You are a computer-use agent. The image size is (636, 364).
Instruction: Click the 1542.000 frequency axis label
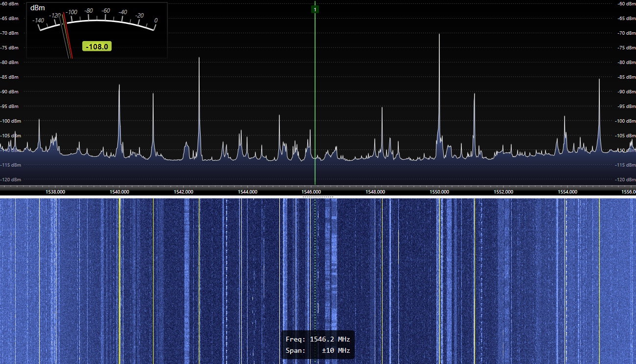183,192
